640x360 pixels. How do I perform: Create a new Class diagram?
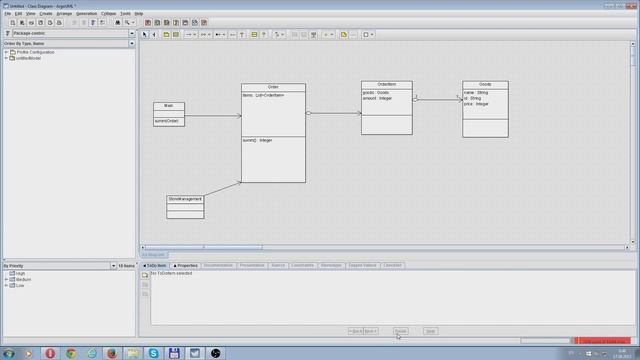click(x=157, y=22)
